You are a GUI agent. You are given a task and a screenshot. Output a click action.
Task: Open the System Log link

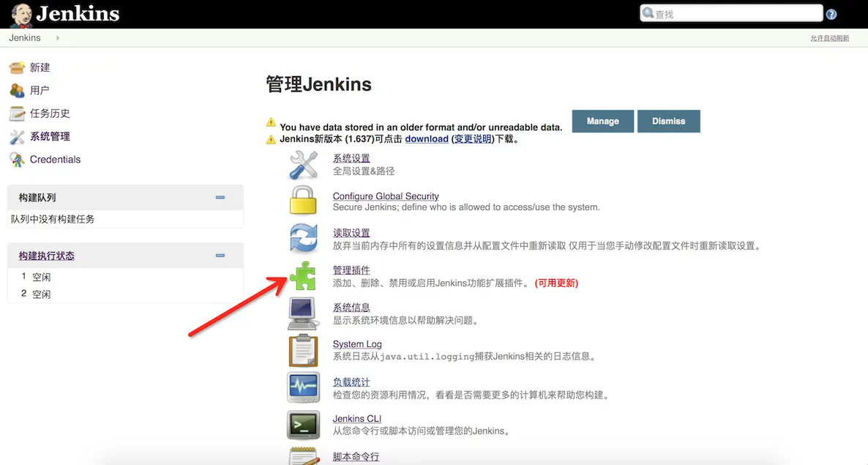357,344
